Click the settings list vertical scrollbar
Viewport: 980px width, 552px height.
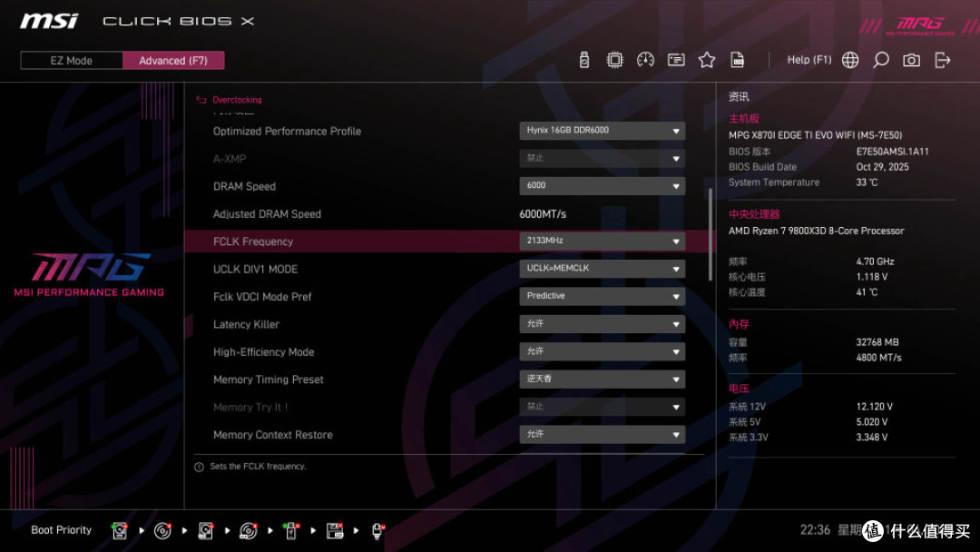pos(710,234)
